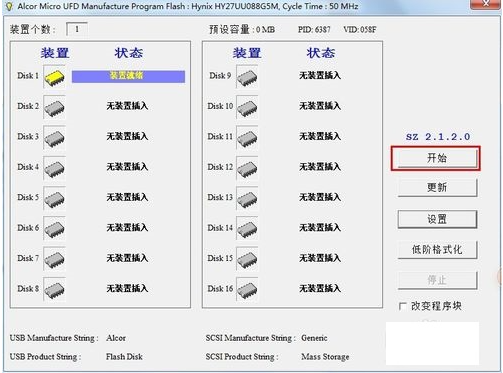Enable the 改变程序块 checkbox

[403, 306]
